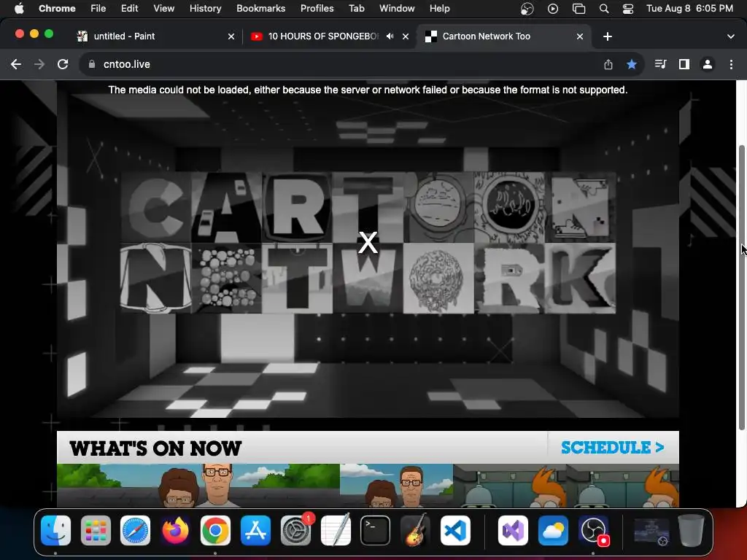
Task: Open the Tab menu
Action: click(x=356, y=9)
